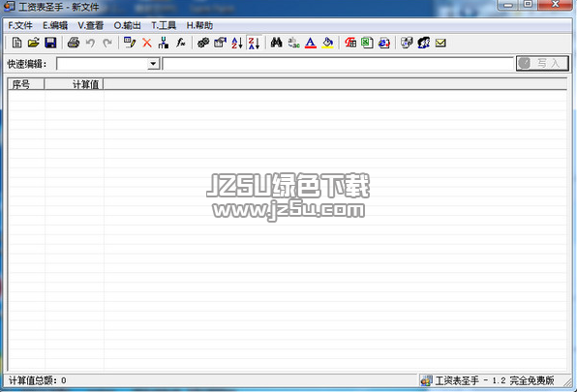Open find using the binoculars icon
Image resolution: width=577 pixels, height=392 pixels.
click(276, 43)
